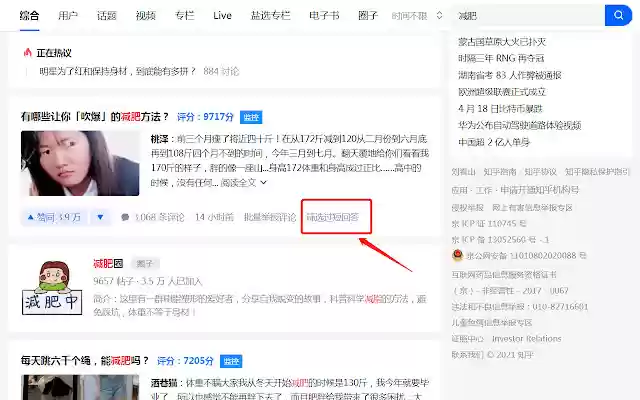This screenshot has height=400, width=640.
Task: Click the 儿童色情信息举报专区 link
Action: coord(492,323)
